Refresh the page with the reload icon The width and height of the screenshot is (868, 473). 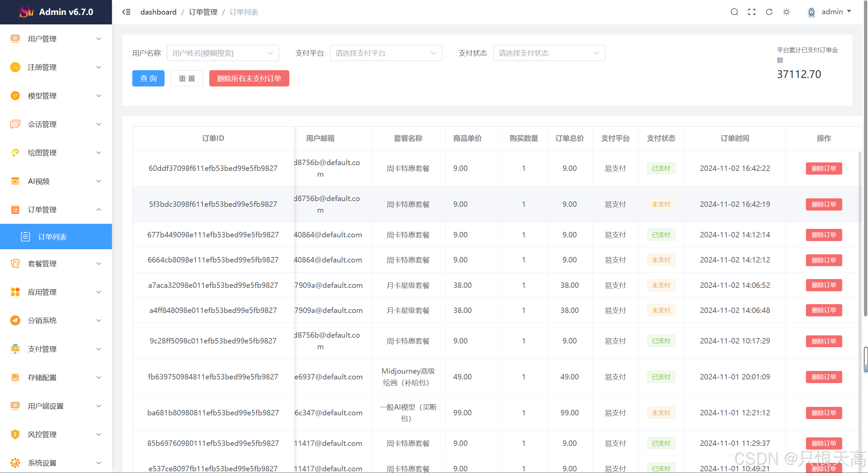click(x=769, y=12)
